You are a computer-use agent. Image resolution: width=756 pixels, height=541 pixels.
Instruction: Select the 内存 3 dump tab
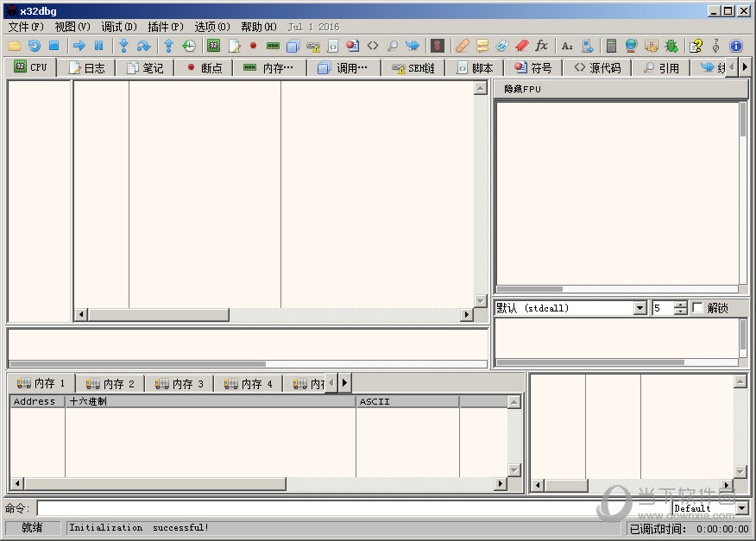coord(179,384)
